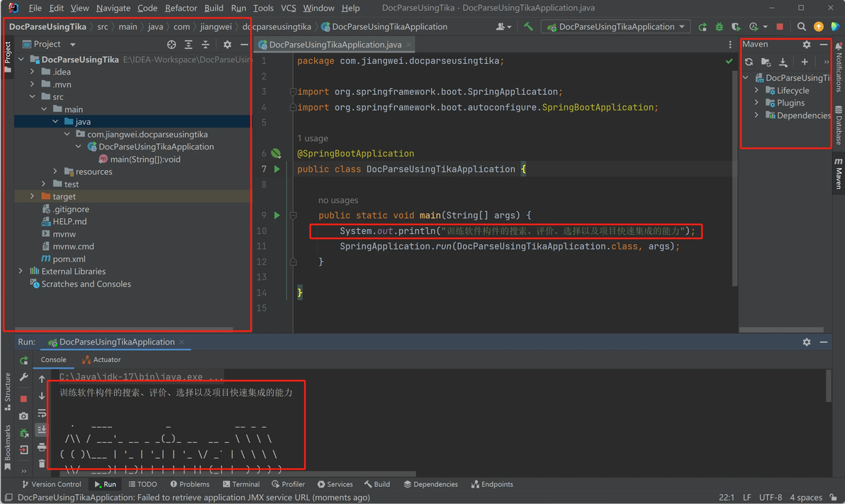Screen dimensions: 845x504
Task: Click the Maven download sources icon
Action: click(x=783, y=62)
